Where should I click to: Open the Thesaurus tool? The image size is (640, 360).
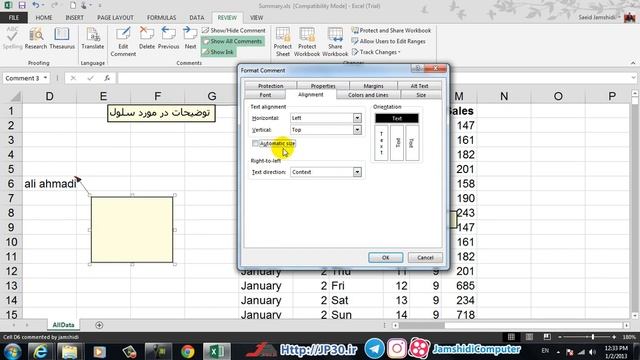(x=62, y=38)
